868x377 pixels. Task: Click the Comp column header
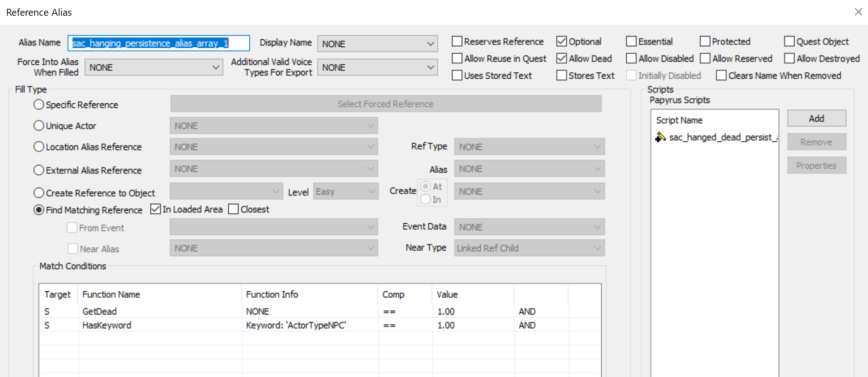(405, 294)
